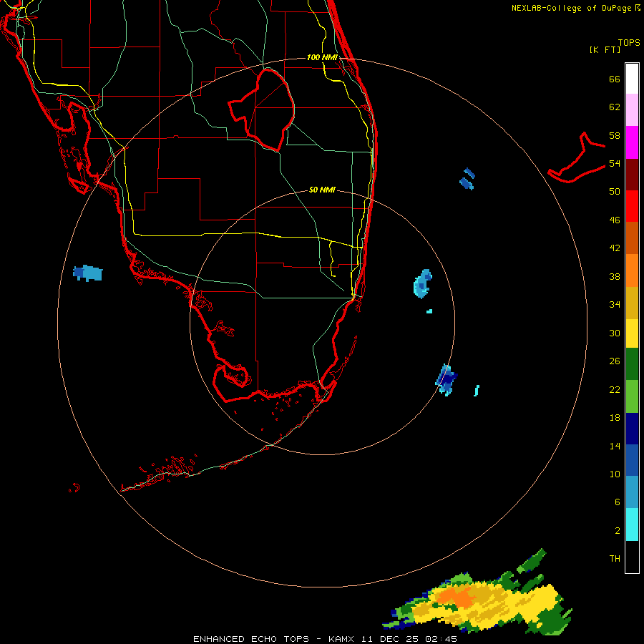Viewport: 644px width, 644px height.
Task: Click the 02:45 time stamp
Action: tap(439, 639)
